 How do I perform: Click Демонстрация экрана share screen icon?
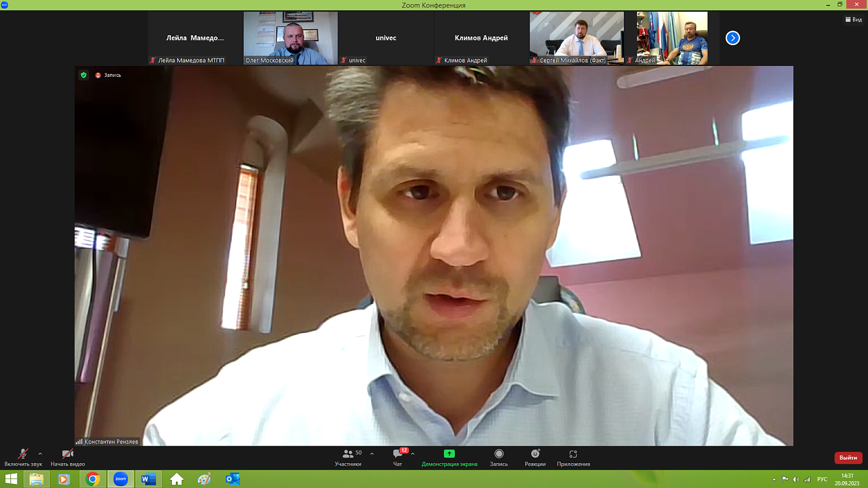pyautogui.click(x=449, y=454)
